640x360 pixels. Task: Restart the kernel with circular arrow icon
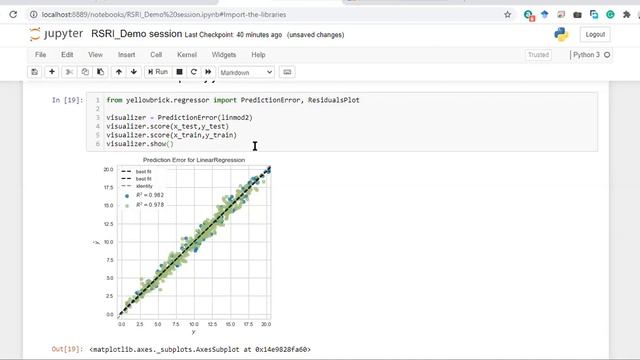click(x=194, y=72)
